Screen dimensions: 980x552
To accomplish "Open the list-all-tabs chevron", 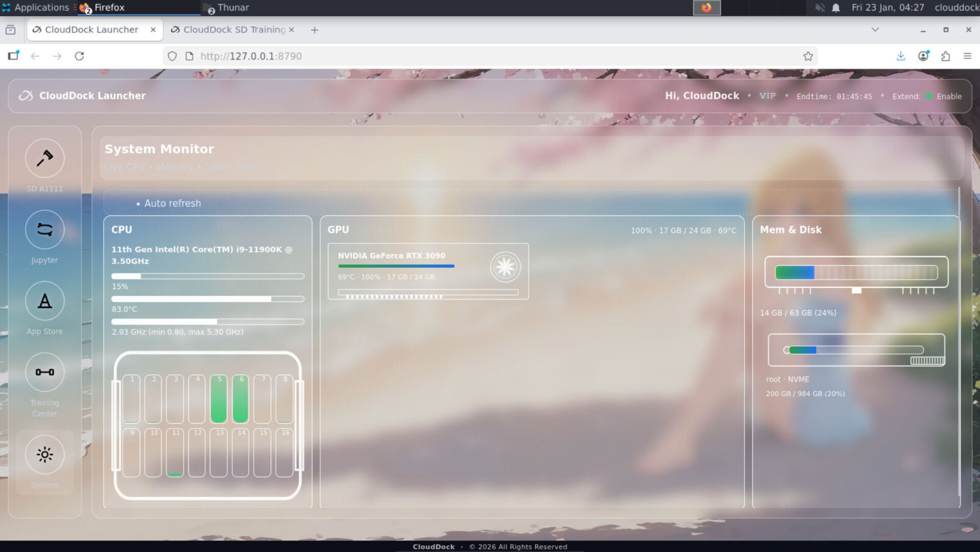I will (874, 30).
